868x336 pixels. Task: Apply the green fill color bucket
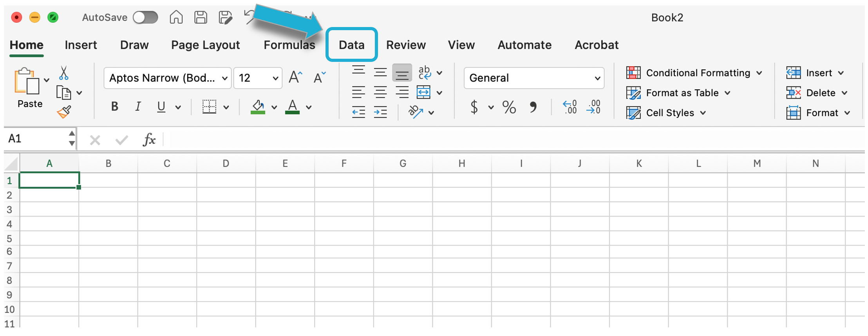[x=258, y=107]
